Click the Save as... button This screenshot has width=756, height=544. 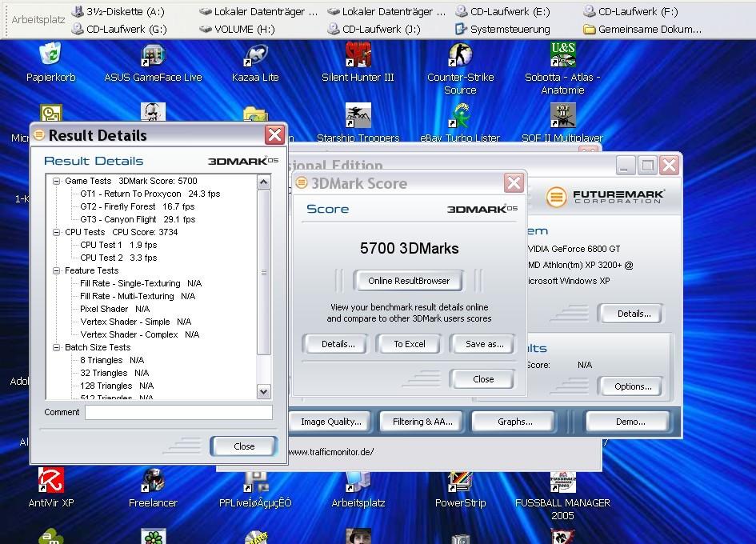click(484, 344)
